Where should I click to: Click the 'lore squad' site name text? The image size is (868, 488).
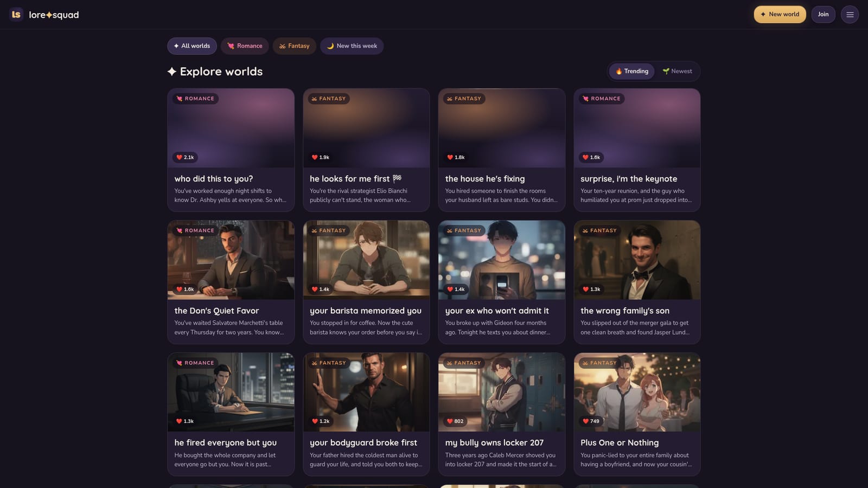[x=54, y=15]
